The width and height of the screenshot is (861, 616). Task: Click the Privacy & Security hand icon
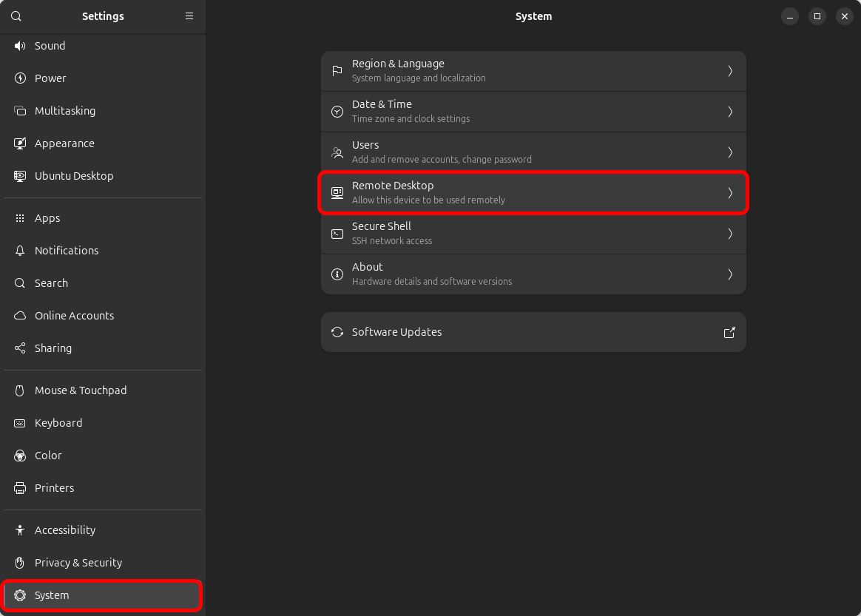tap(20, 563)
